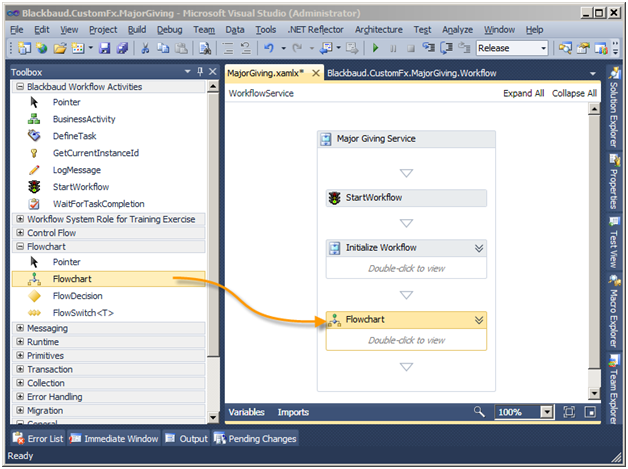Open the Output window tab

tap(187, 439)
